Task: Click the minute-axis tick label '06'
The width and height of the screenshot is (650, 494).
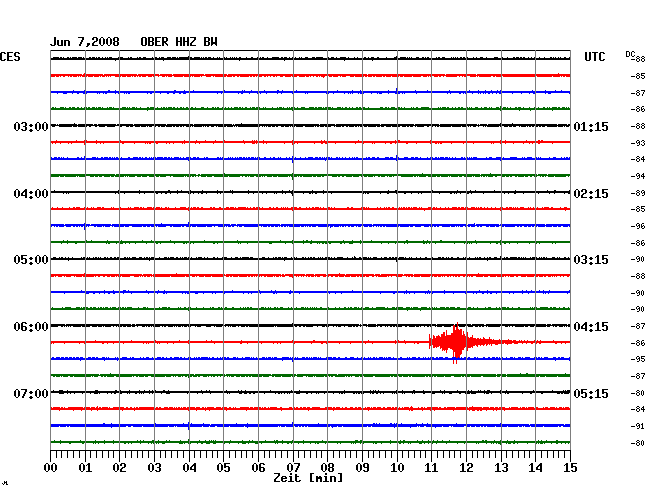Action: pyautogui.click(x=258, y=468)
